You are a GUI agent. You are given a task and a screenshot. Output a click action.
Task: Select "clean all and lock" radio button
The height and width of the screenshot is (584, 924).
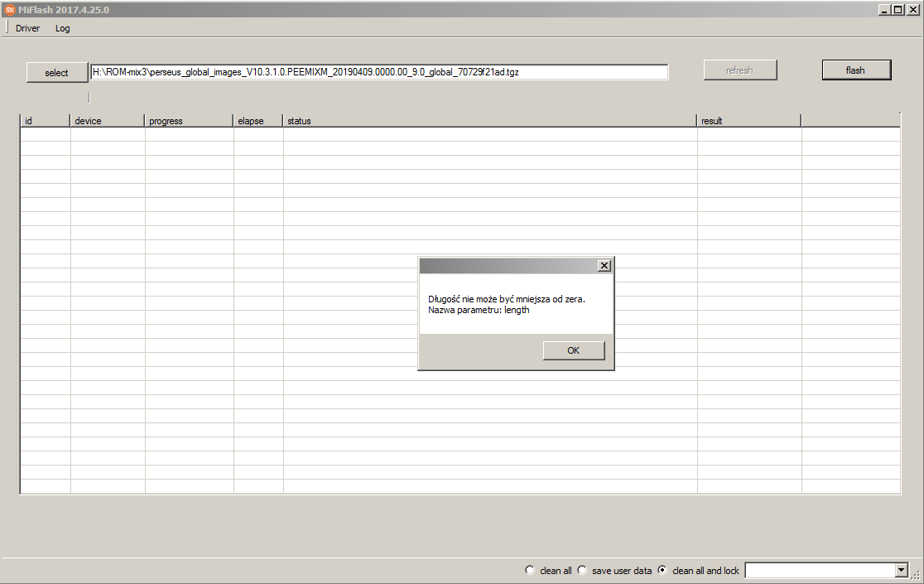pyautogui.click(x=662, y=570)
